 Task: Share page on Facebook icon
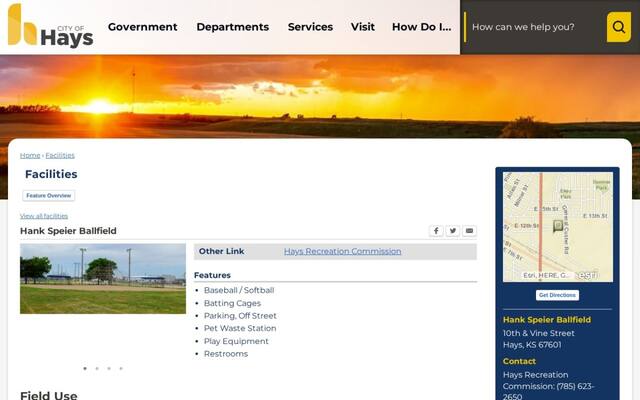(x=436, y=231)
